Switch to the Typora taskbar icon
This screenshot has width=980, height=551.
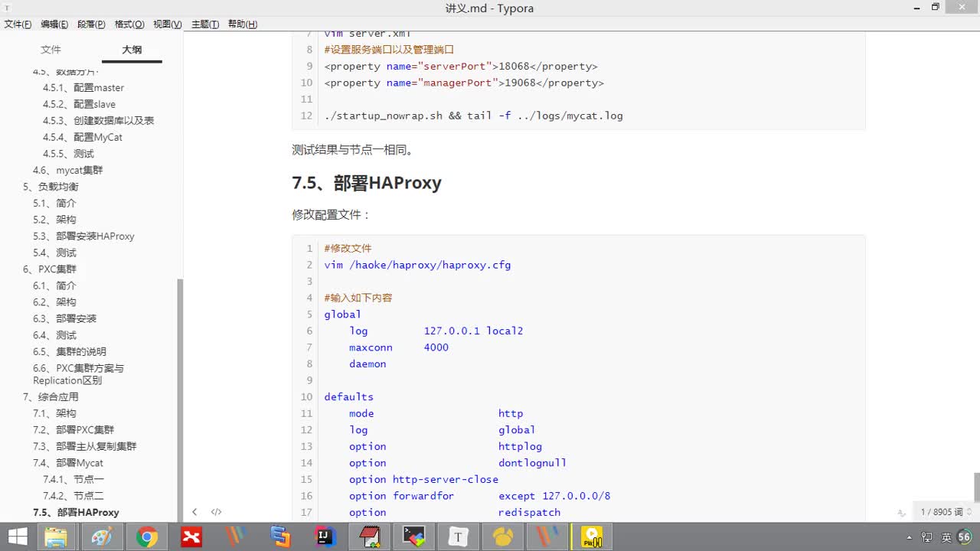[459, 537]
